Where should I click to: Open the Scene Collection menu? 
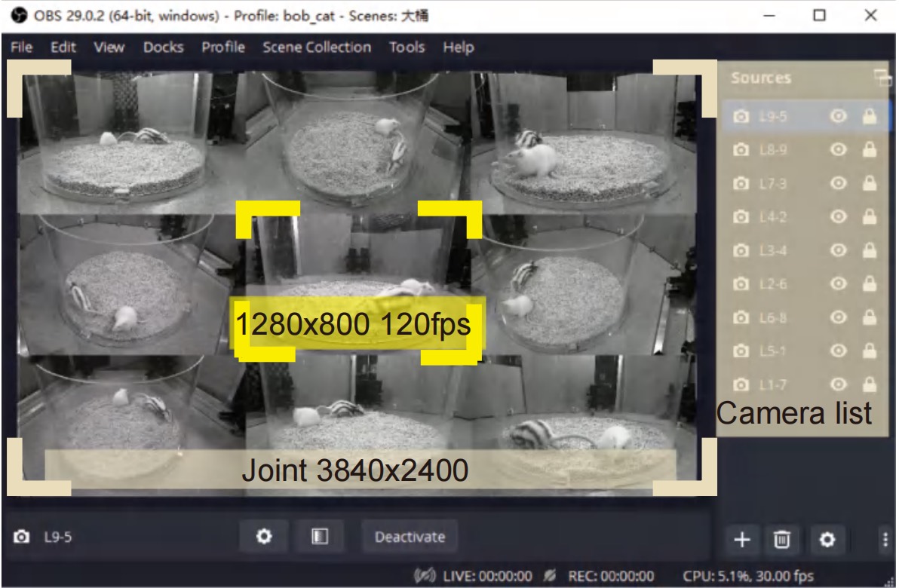(x=317, y=47)
